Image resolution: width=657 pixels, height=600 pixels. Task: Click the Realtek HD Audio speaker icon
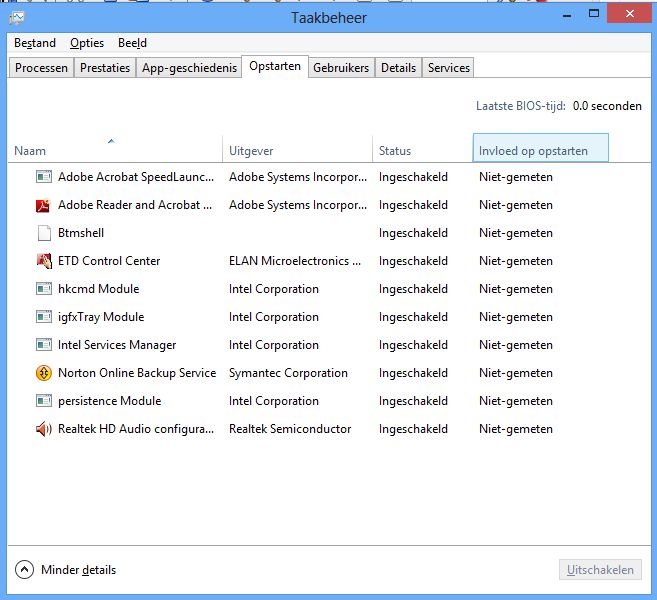coord(44,429)
